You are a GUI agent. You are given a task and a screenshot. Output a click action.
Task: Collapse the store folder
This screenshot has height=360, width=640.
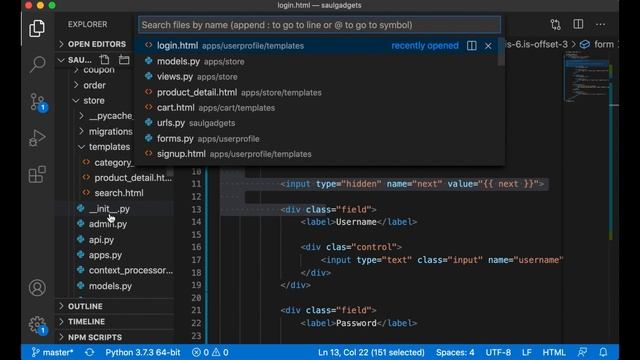94,100
